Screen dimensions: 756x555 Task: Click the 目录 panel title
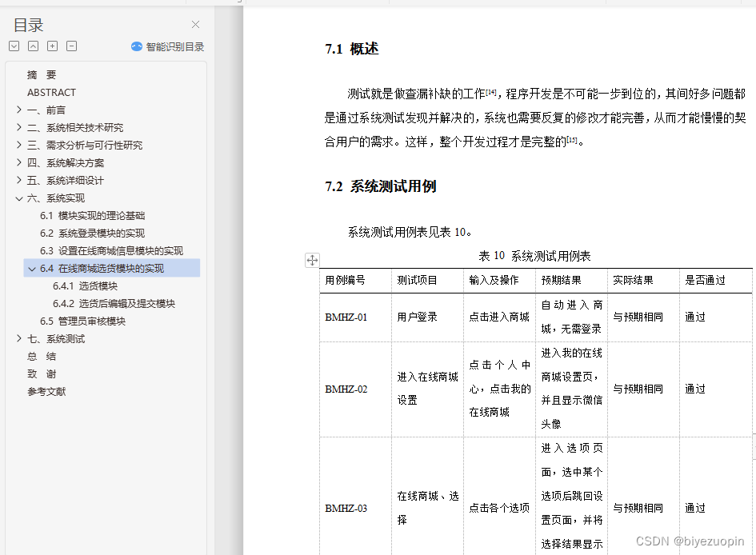pos(29,25)
